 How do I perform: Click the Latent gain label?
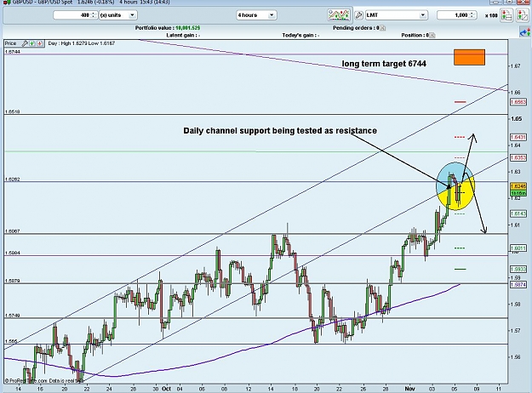(183, 35)
